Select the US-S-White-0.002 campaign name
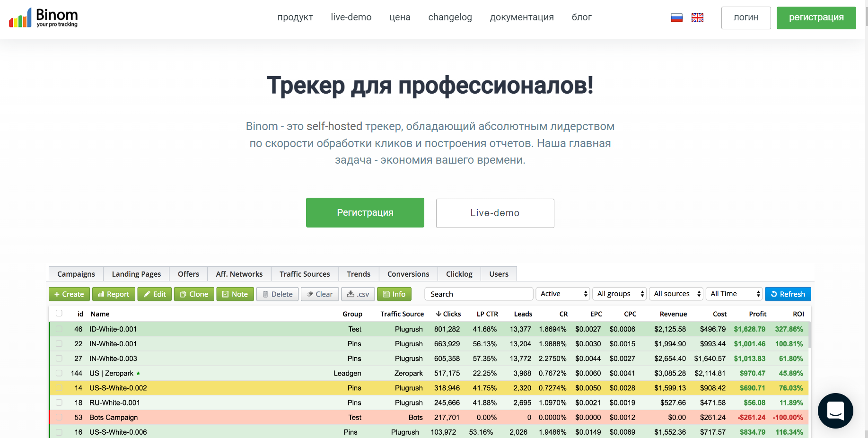 pyautogui.click(x=118, y=388)
